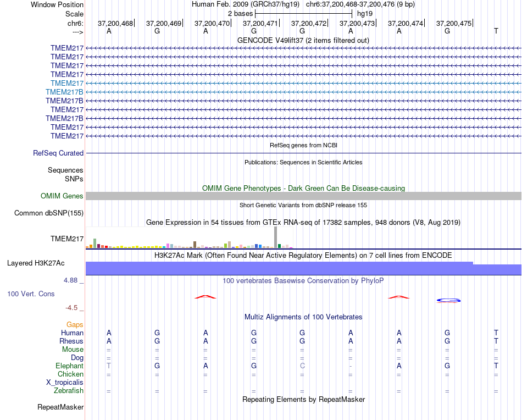Click the ---> sequence direction label
The width and height of the screenshot is (522, 420).
[x=77, y=32]
